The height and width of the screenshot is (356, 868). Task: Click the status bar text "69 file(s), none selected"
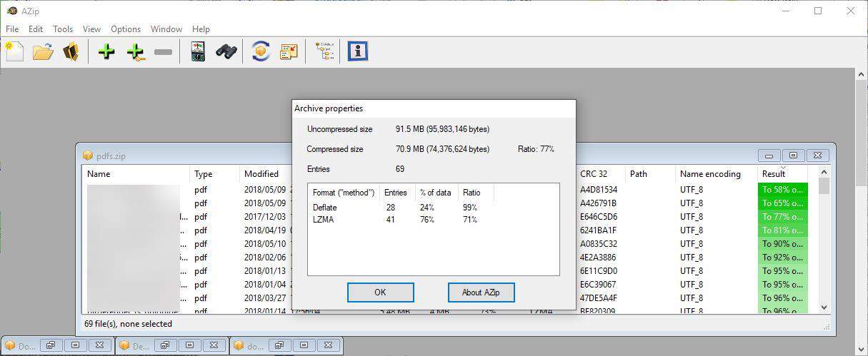(129, 324)
